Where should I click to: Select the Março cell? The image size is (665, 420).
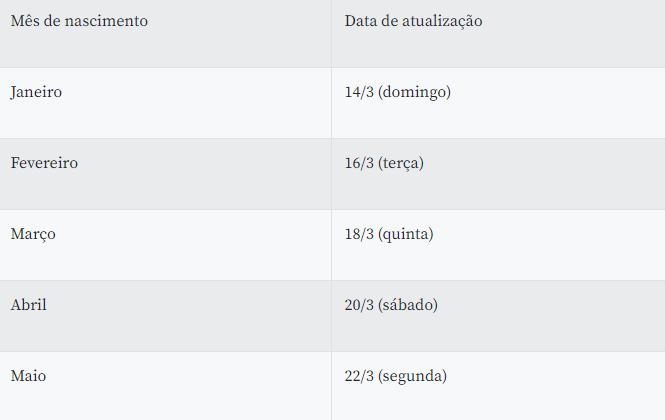tap(33, 234)
